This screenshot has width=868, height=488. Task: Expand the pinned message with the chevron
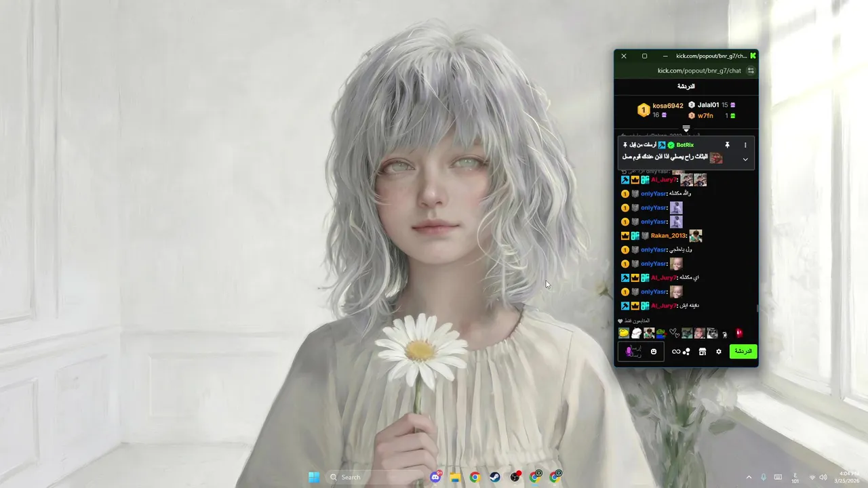point(745,159)
